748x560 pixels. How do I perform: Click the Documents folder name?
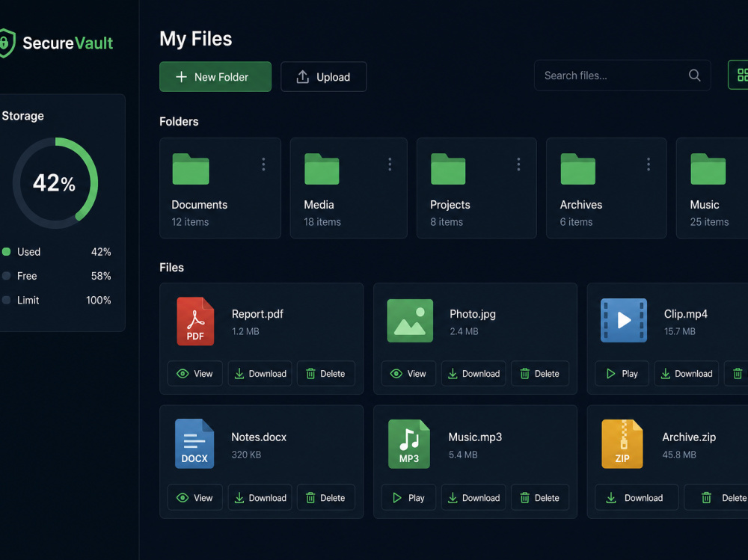(200, 205)
